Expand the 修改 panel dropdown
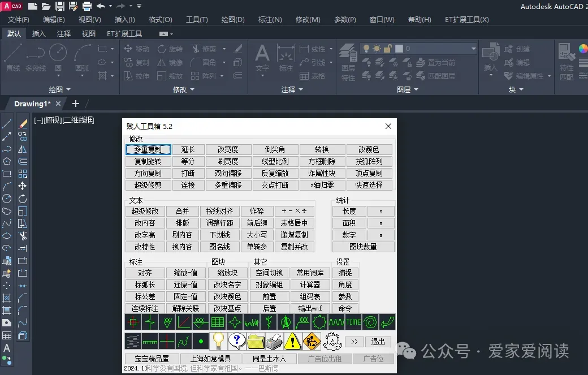588x375 pixels. (183, 89)
